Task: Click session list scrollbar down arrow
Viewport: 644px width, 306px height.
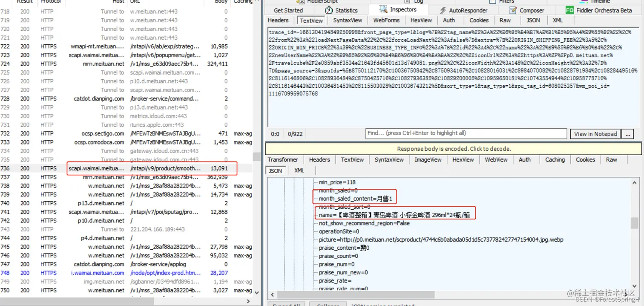Action: pos(256,292)
